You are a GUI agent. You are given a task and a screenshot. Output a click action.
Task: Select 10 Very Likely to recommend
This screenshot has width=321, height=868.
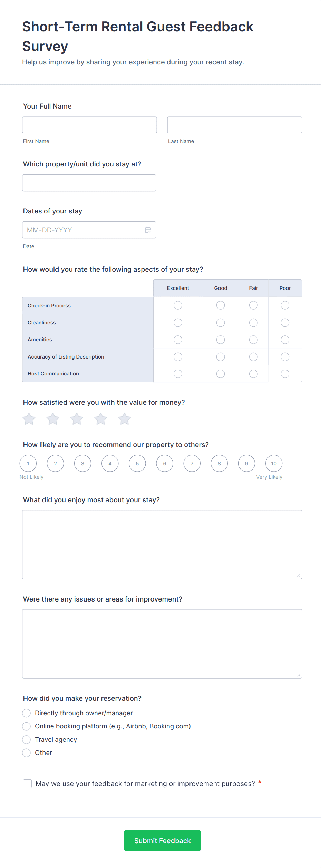(273, 463)
